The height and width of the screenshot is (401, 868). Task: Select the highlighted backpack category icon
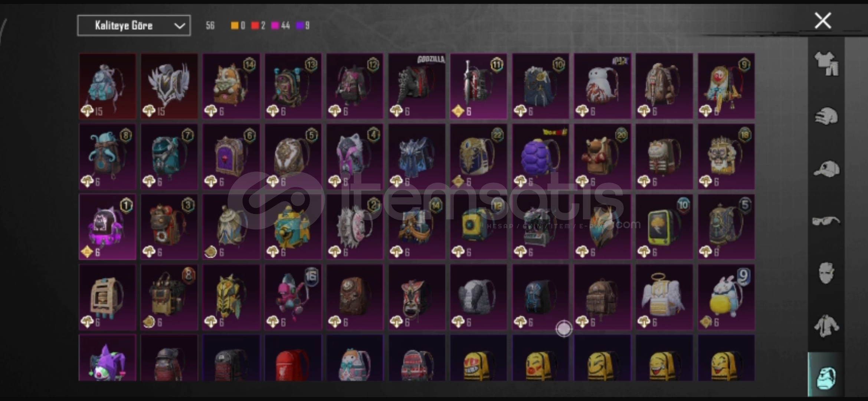[826, 375]
